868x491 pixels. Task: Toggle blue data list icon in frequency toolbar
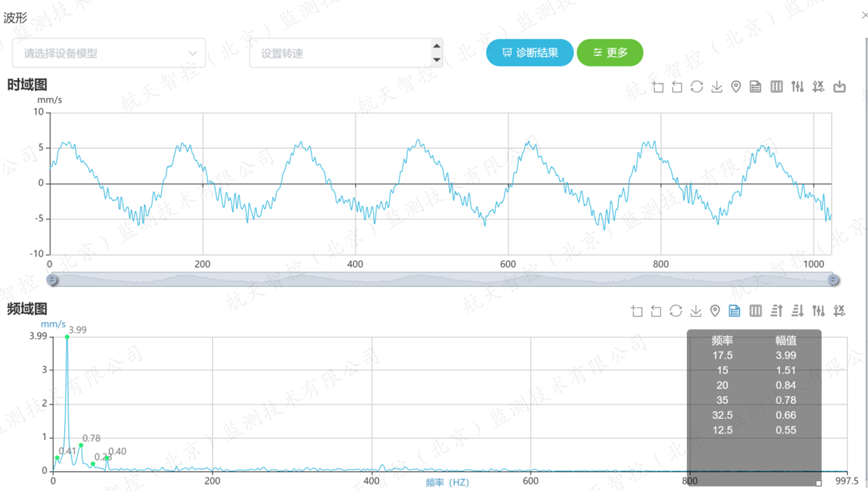pos(734,311)
